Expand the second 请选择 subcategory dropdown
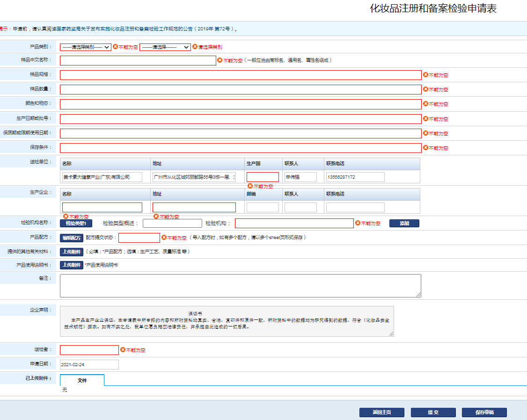Viewport: 527px width, 420px height. pos(165,47)
